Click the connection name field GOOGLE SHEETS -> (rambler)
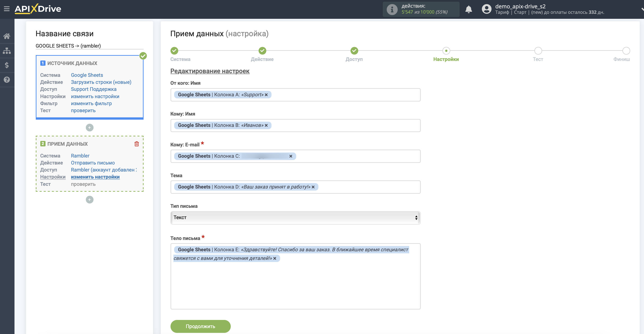Viewport: 644px width, 334px height. pyautogui.click(x=89, y=46)
